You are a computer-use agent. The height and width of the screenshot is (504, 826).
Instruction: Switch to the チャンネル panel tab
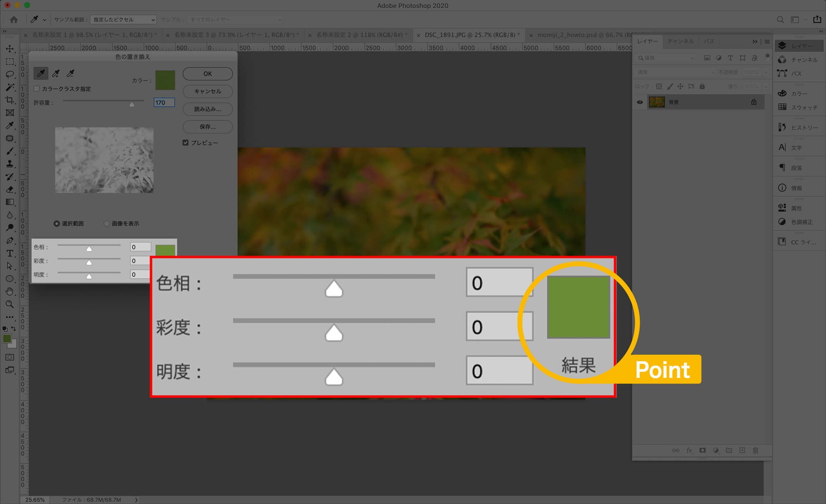pyautogui.click(x=680, y=41)
